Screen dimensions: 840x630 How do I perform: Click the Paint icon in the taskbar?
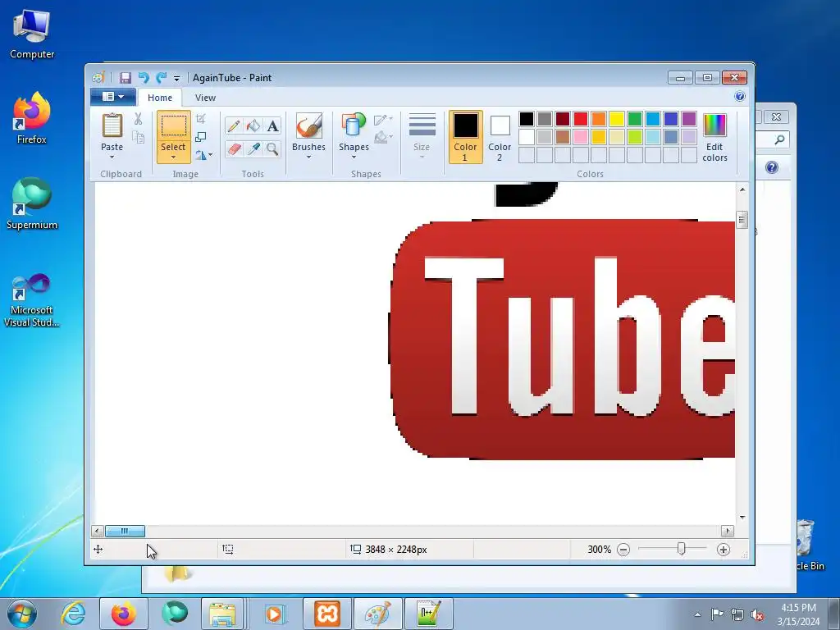point(377,614)
